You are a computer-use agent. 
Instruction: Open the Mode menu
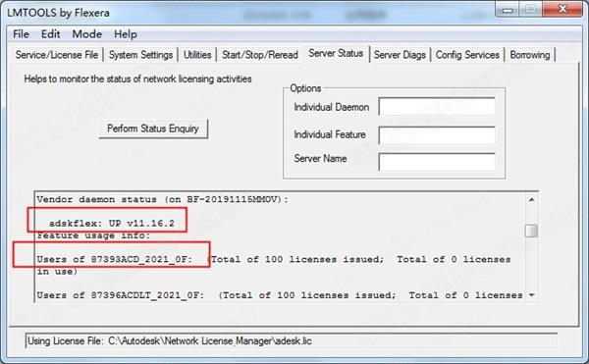click(86, 34)
